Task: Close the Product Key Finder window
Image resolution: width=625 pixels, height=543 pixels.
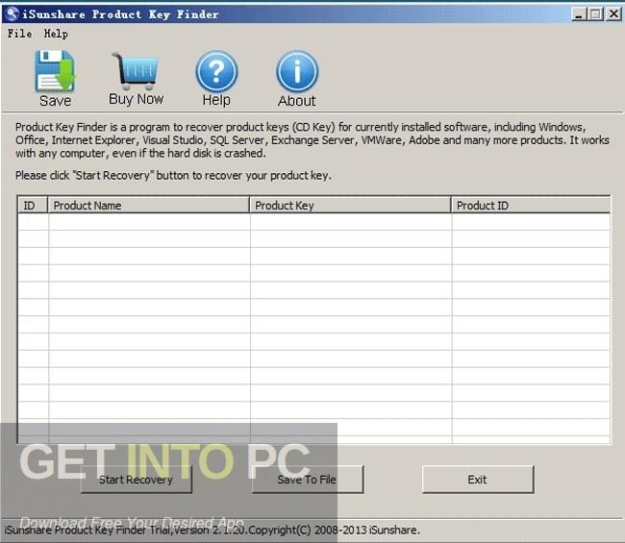Action: [x=614, y=14]
